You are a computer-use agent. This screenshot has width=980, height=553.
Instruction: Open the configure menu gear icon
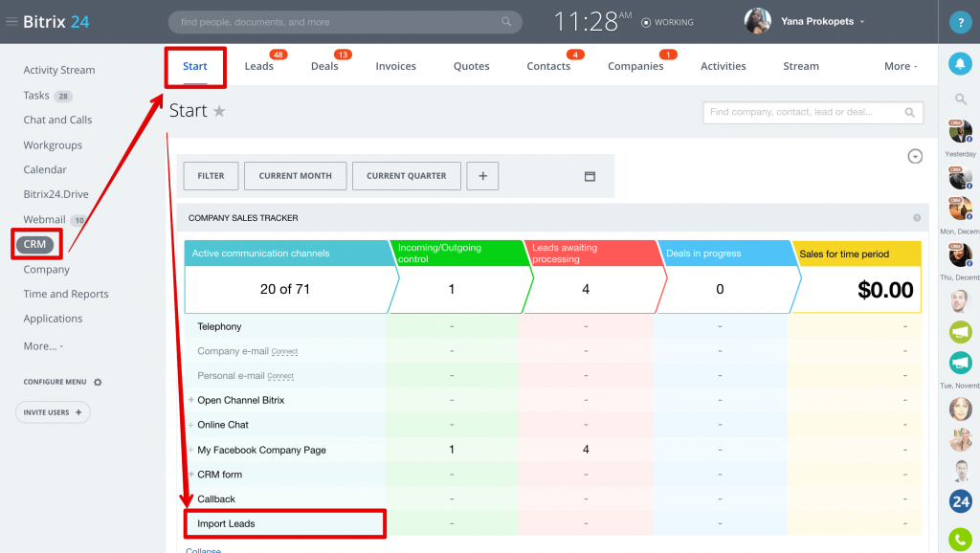click(x=98, y=382)
